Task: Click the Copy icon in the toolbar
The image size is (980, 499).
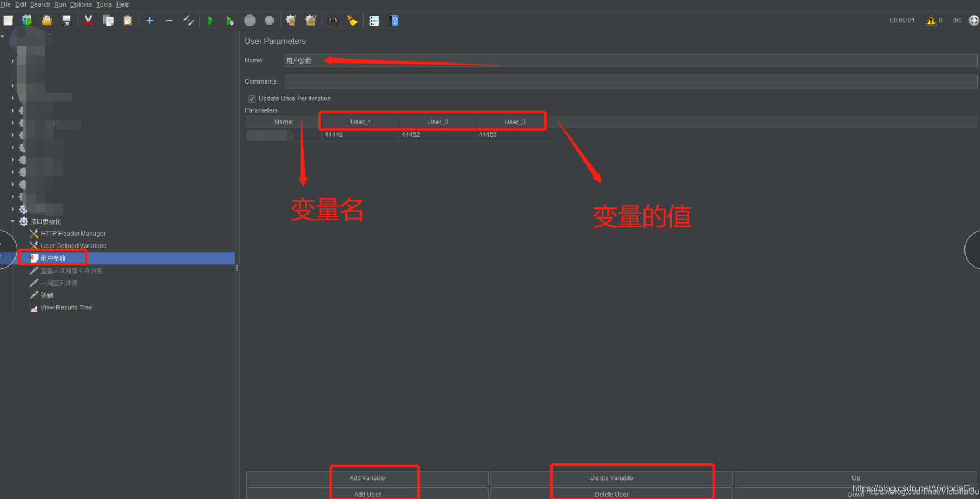Action: point(108,21)
